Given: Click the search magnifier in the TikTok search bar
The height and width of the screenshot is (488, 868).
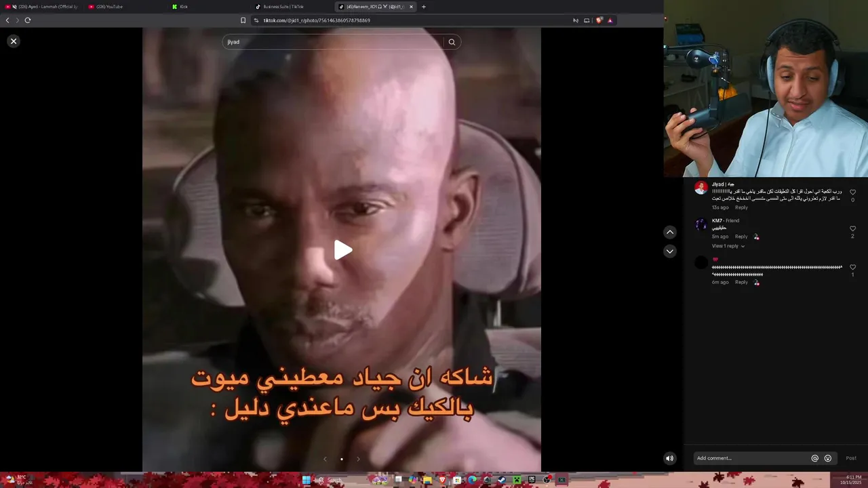Looking at the screenshot, I should coord(452,42).
